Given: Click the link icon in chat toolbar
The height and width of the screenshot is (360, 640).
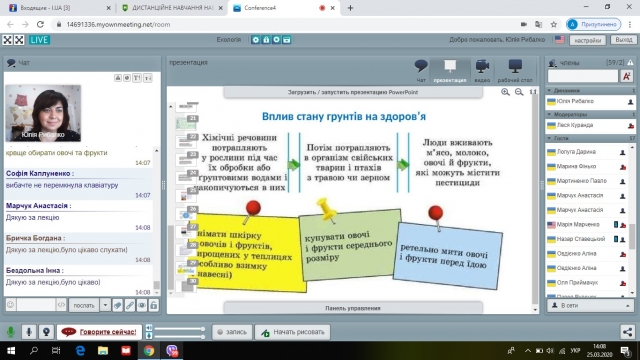Looking at the screenshot, I should (130, 305).
